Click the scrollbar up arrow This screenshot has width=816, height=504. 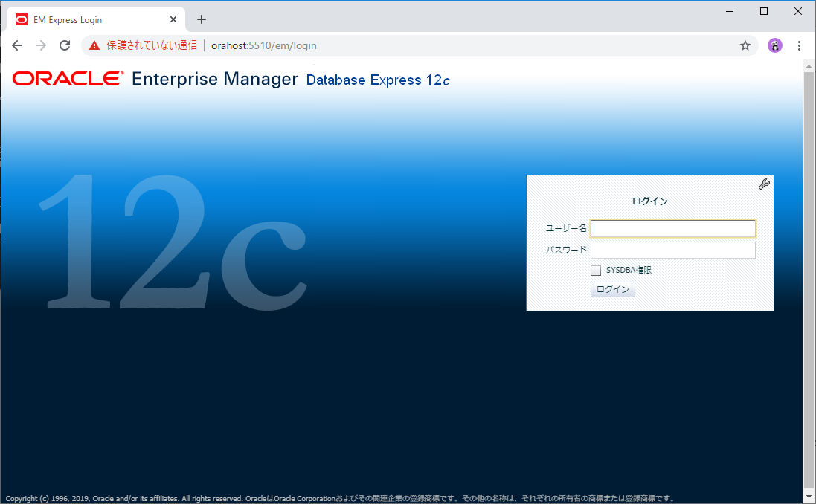[x=809, y=66]
